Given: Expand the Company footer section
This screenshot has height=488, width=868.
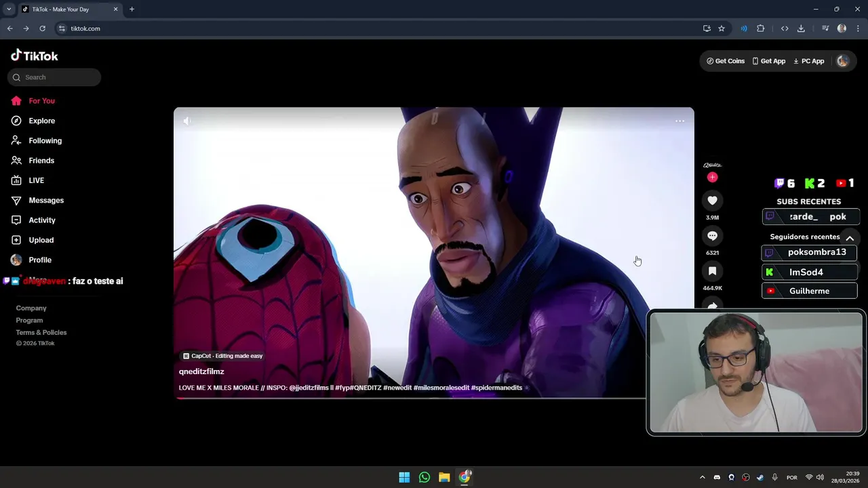Looking at the screenshot, I should pyautogui.click(x=31, y=308).
